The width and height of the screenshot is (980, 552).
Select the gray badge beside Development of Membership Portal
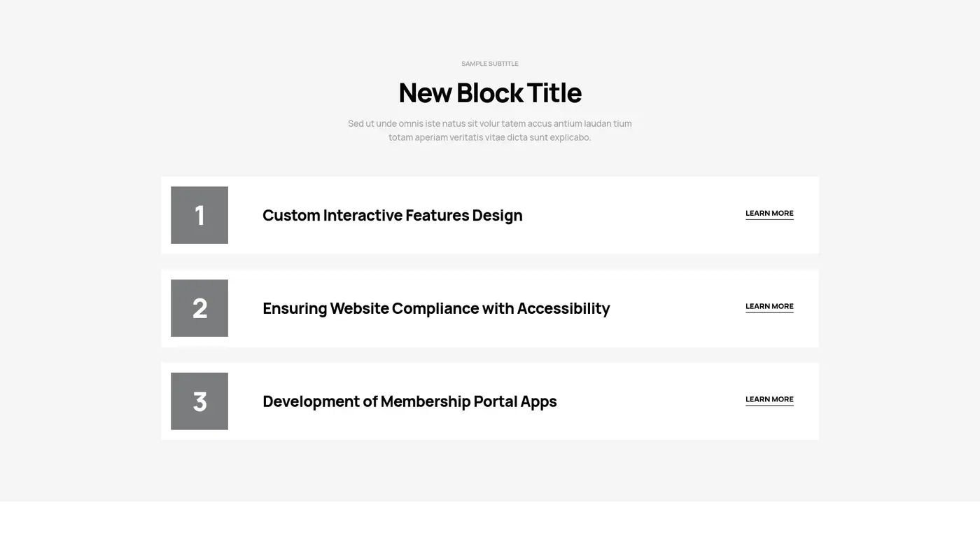[x=199, y=401]
